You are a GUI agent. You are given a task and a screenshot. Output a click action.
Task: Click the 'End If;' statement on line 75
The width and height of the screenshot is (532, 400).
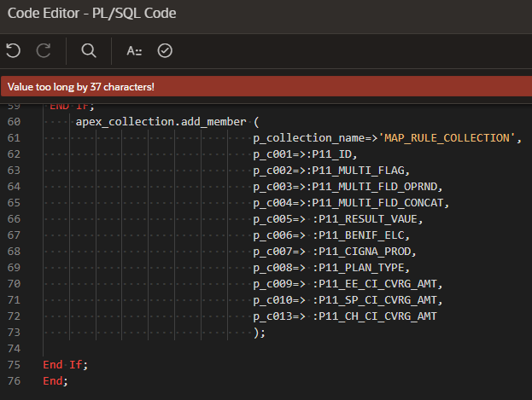[x=65, y=365]
